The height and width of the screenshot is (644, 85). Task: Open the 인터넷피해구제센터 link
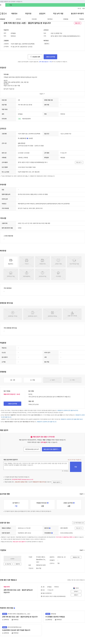click(x=22, y=479)
